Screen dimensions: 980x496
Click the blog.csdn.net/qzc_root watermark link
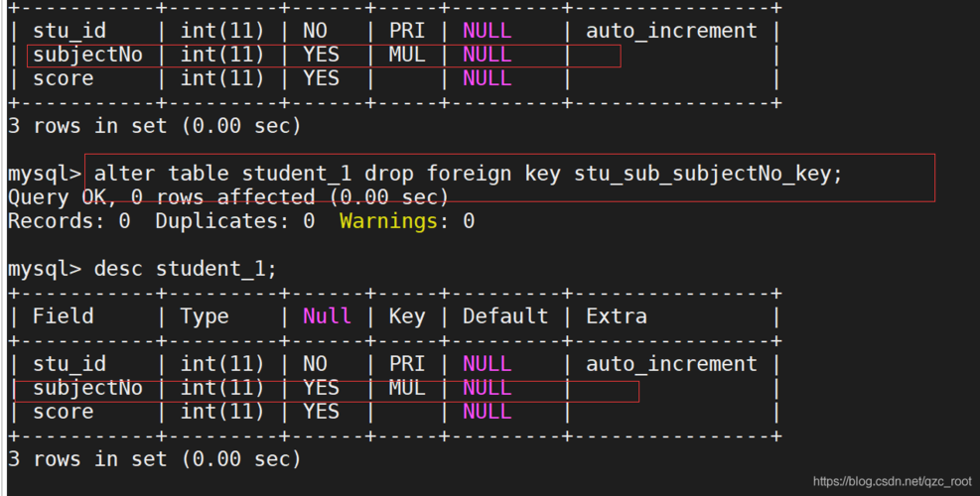(x=892, y=481)
